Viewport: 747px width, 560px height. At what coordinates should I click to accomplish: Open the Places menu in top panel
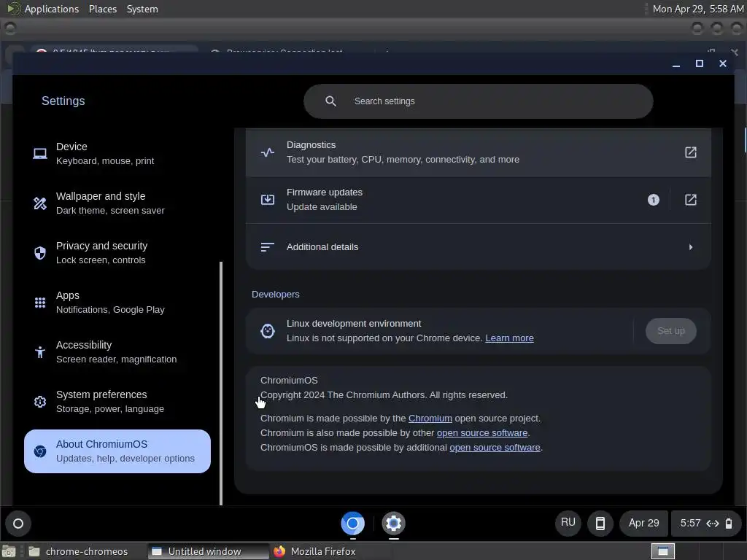click(103, 9)
